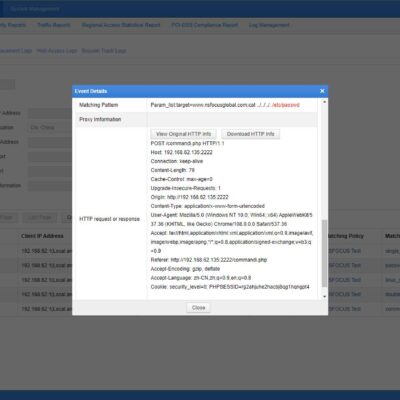Click the Upgrade-Insecure-Requests line

185,188
